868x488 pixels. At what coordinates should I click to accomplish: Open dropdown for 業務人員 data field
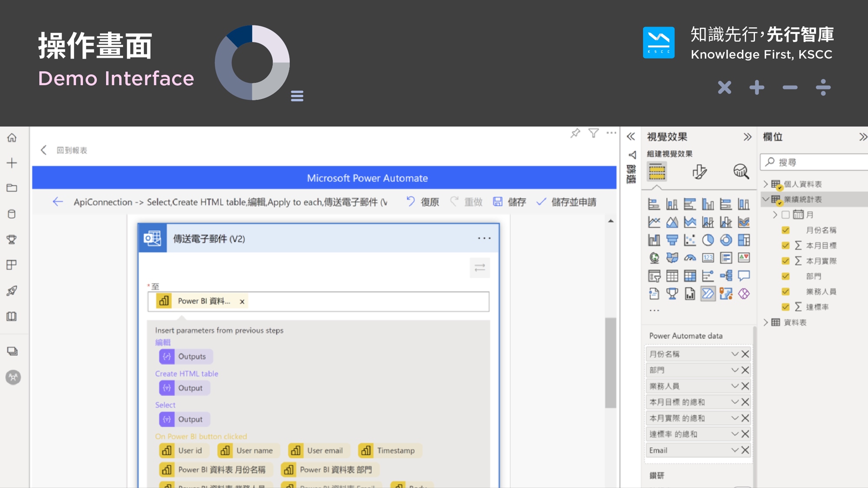pyautogui.click(x=734, y=386)
